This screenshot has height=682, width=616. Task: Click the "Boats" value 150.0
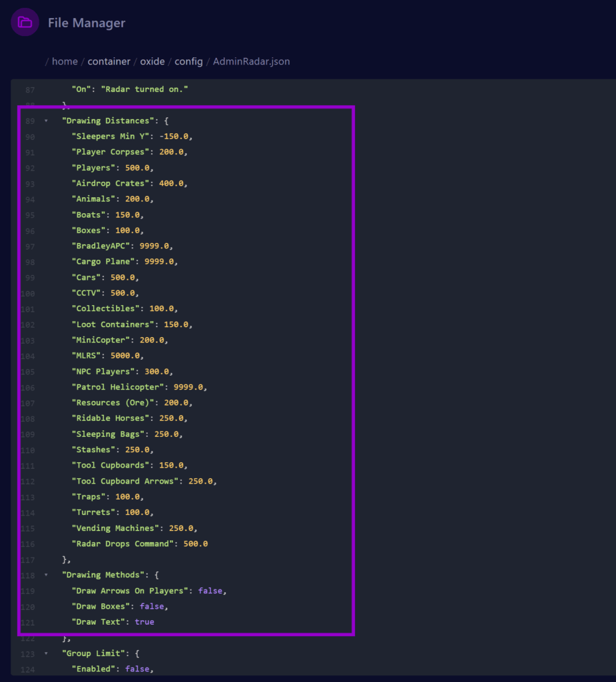[127, 214]
